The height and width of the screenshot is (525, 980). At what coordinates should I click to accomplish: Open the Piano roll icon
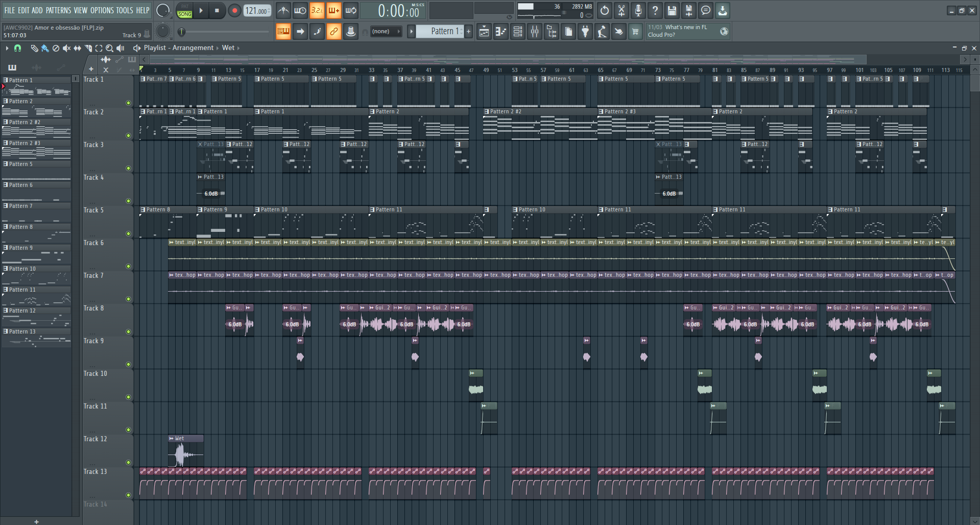click(501, 32)
